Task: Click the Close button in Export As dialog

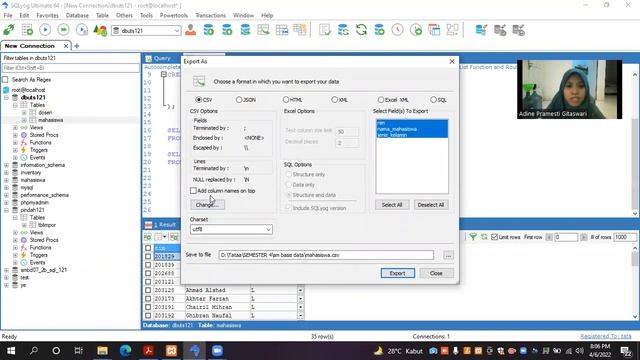Action: 436,273
